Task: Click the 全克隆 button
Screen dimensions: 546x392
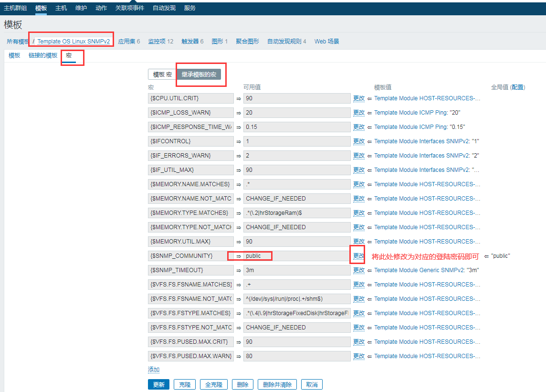Action: point(213,384)
